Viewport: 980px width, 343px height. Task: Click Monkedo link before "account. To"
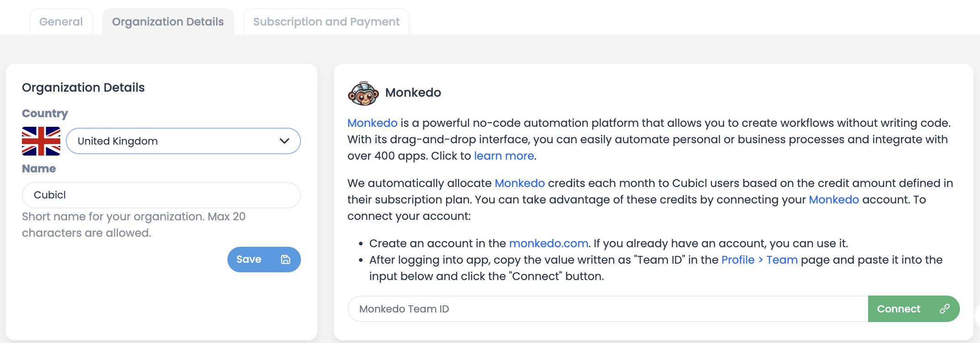pos(833,200)
